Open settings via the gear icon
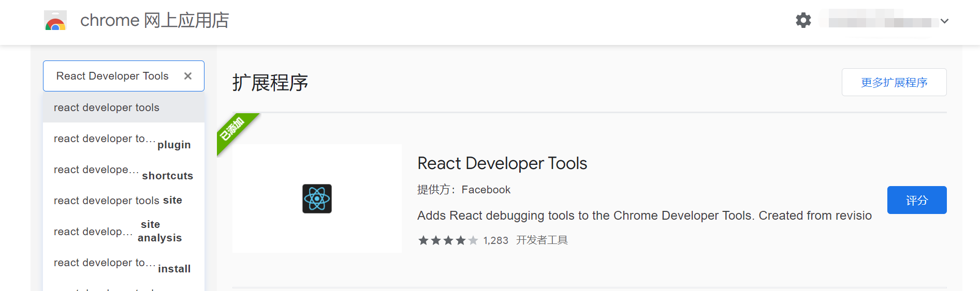 pos(803,20)
